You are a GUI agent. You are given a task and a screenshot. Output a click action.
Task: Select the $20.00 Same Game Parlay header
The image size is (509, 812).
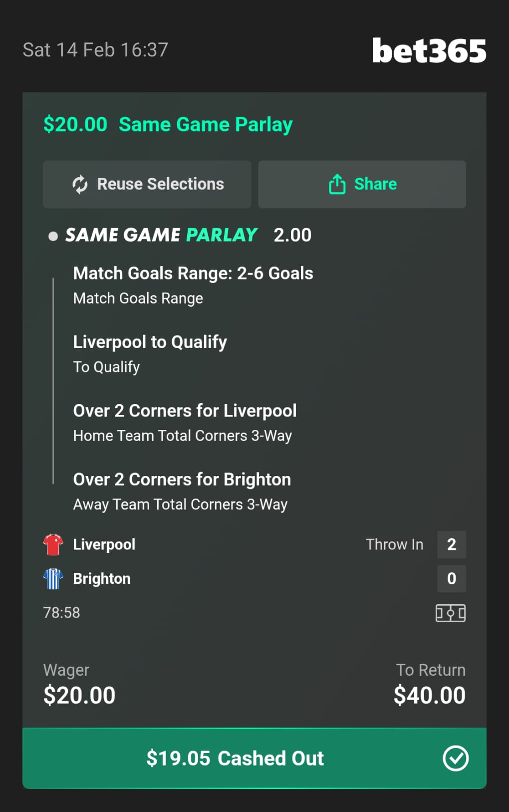[x=168, y=124]
